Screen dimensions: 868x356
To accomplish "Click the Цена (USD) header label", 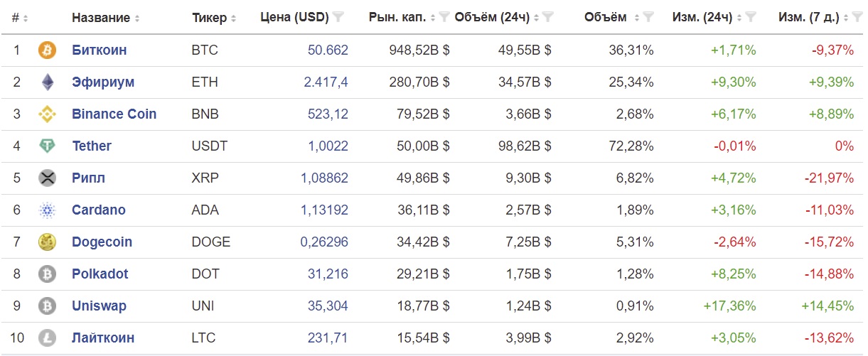I will (295, 17).
